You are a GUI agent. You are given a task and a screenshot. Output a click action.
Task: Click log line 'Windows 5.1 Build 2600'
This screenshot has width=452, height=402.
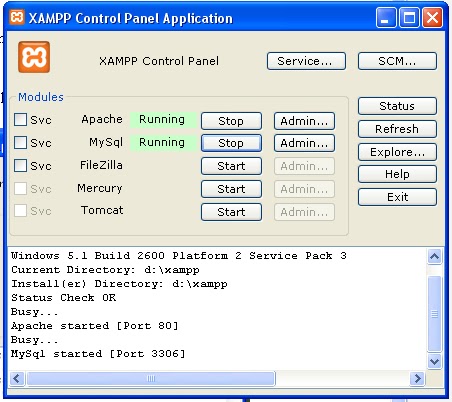[x=88, y=256]
